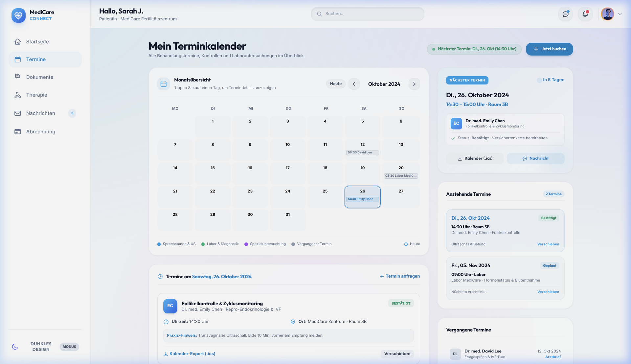Click the Jetzt buchen button
Image resolution: width=631 pixels, height=364 pixels.
[x=550, y=49]
